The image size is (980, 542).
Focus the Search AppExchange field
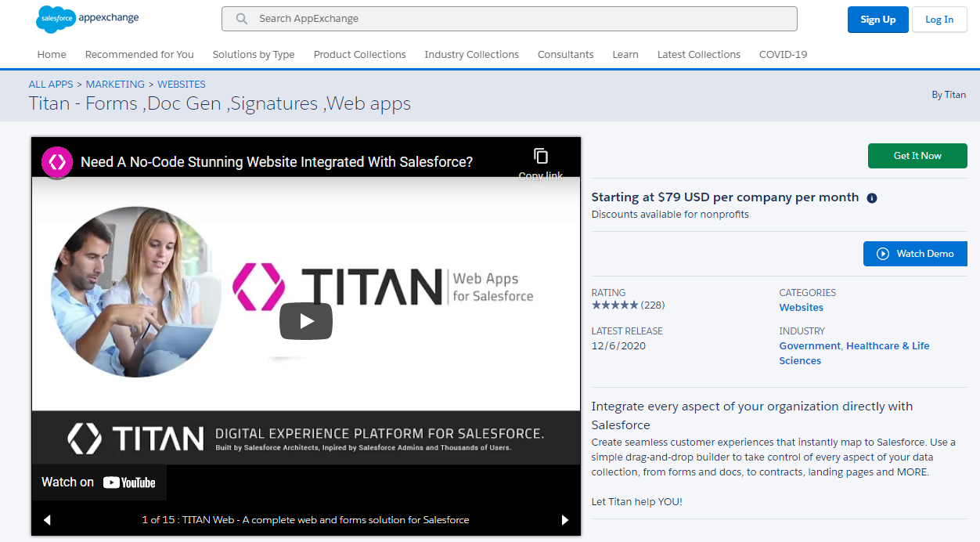[x=510, y=19]
